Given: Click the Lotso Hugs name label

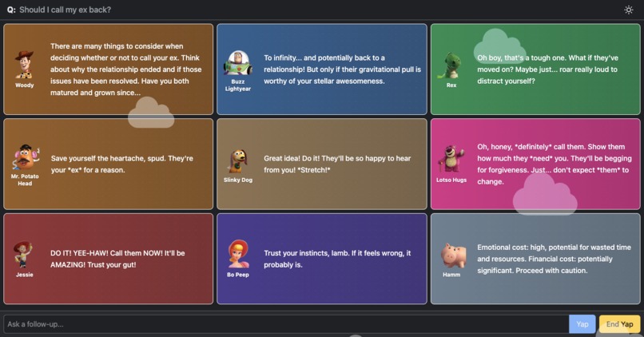Looking at the screenshot, I should (x=451, y=180).
